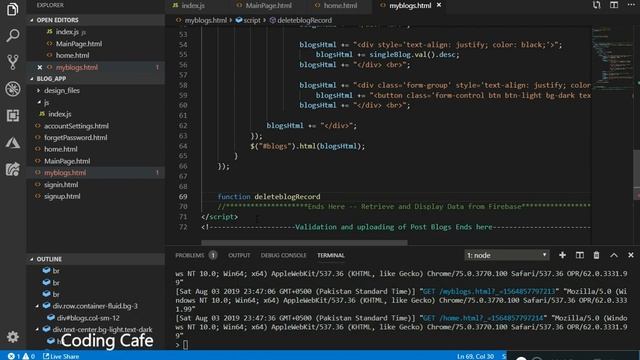Open the Debug Console panel tab
This screenshot has width=640, height=360.
[x=283, y=255]
